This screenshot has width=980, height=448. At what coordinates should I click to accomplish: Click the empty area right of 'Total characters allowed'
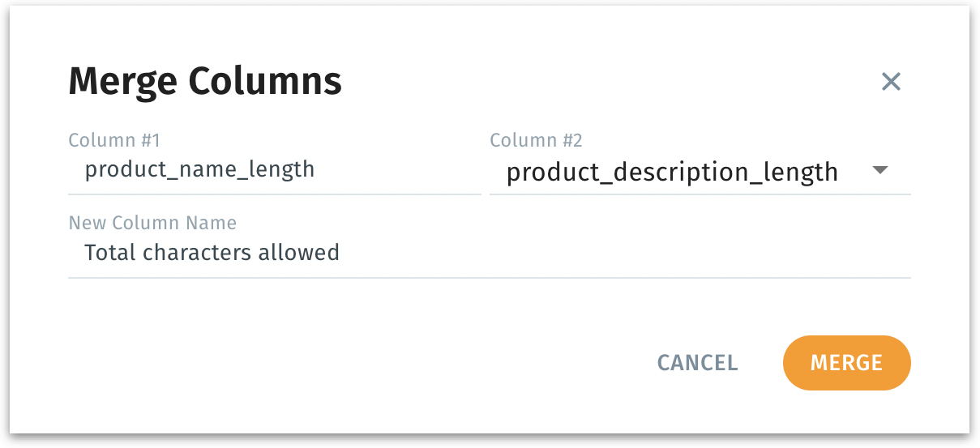point(624,253)
